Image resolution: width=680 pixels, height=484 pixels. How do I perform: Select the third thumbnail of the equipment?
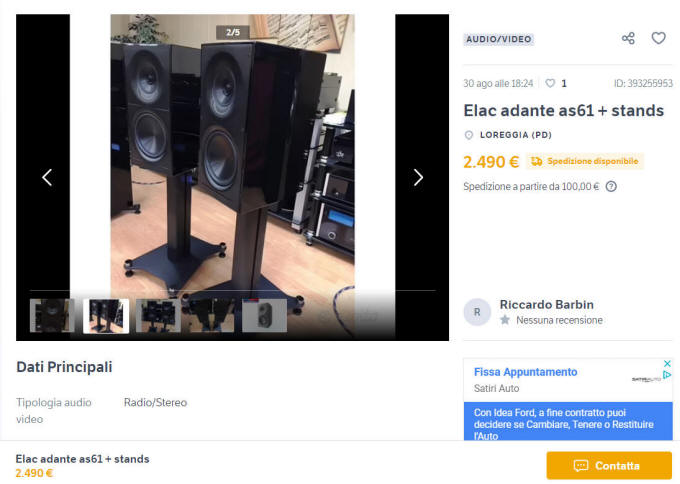click(x=158, y=316)
